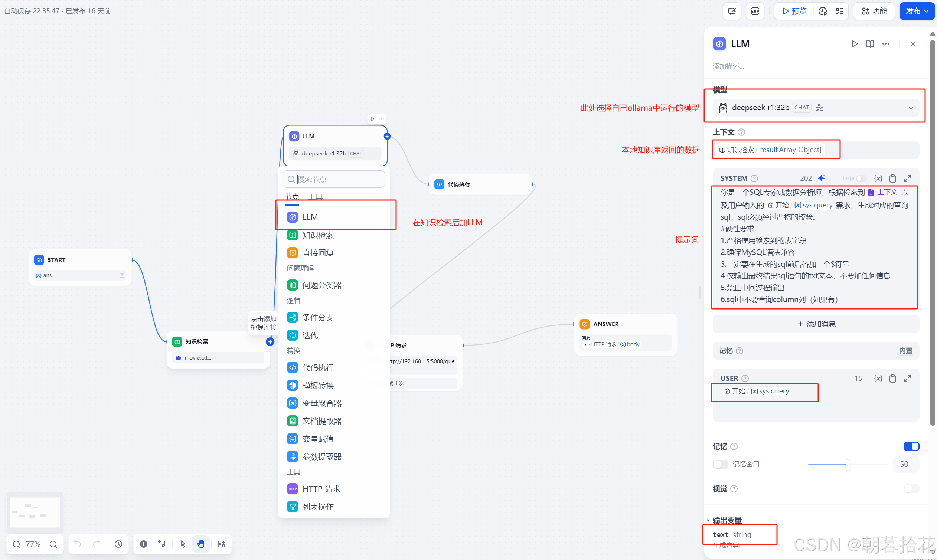The image size is (937, 560).
Task: Click the ENV environment variables icon
Action: tap(755, 11)
